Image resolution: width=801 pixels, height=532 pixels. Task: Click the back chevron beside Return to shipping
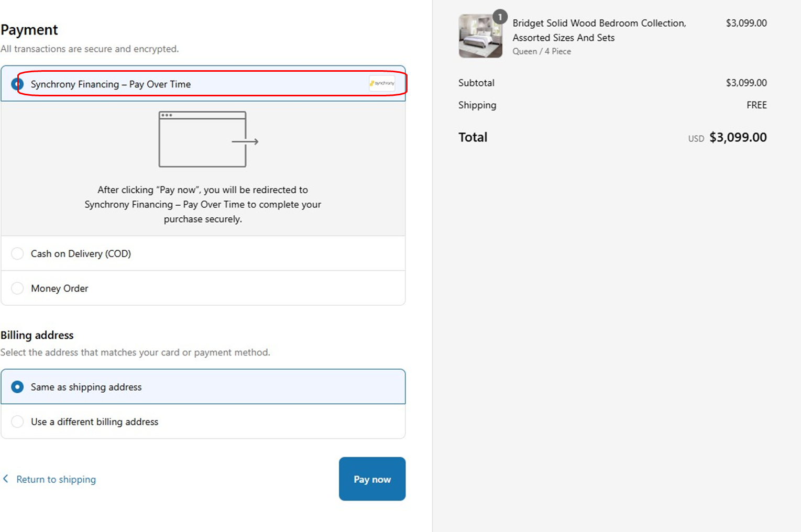[6, 479]
